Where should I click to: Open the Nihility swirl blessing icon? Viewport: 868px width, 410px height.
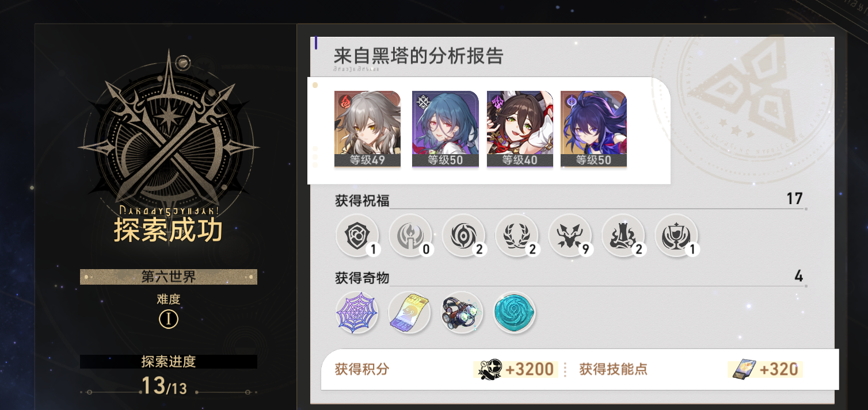pyautogui.click(x=463, y=235)
